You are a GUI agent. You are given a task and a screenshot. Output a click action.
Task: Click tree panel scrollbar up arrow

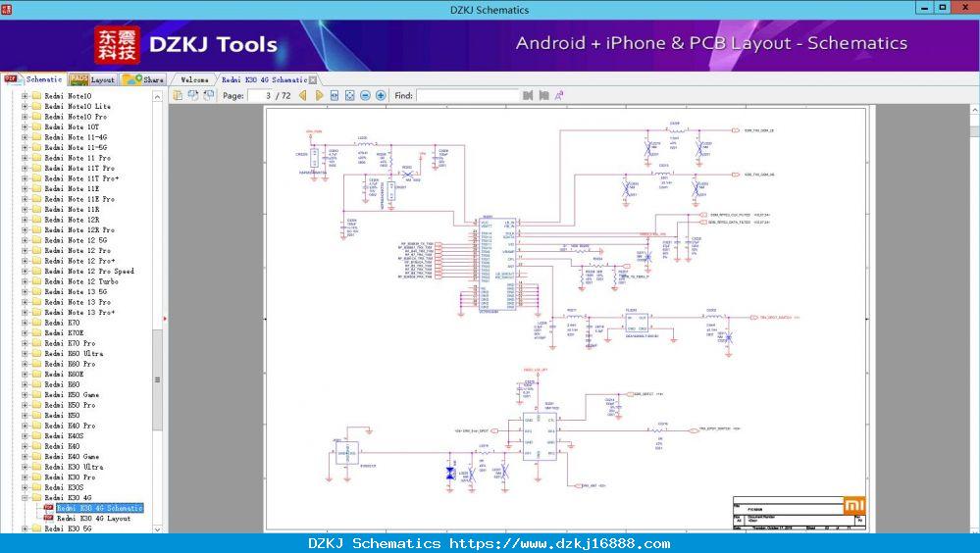tap(158, 96)
